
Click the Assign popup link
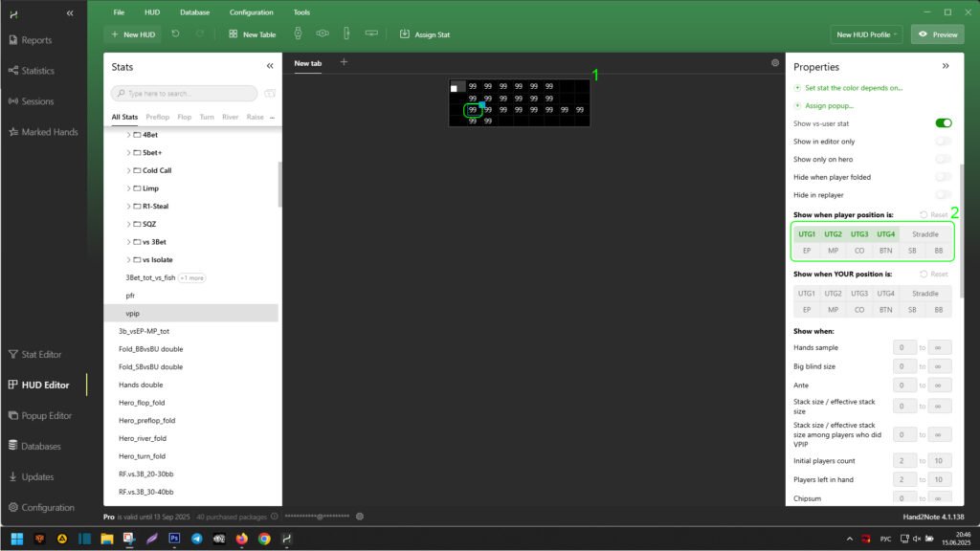tap(829, 105)
